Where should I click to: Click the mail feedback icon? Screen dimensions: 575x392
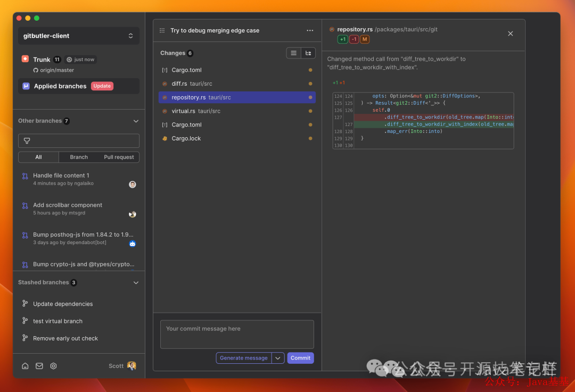click(x=39, y=365)
